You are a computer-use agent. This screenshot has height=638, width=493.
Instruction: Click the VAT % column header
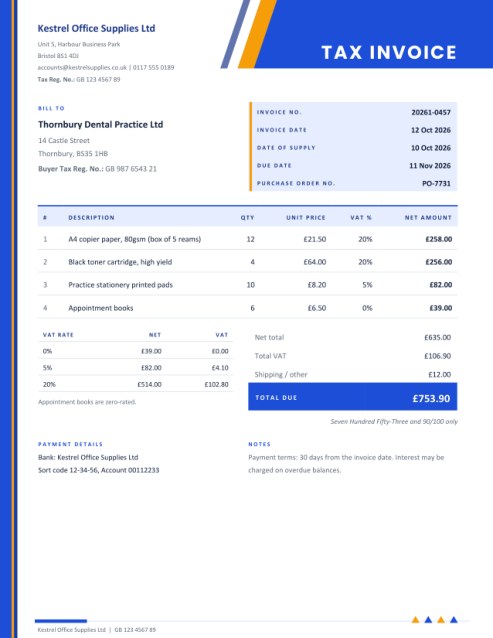361,218
